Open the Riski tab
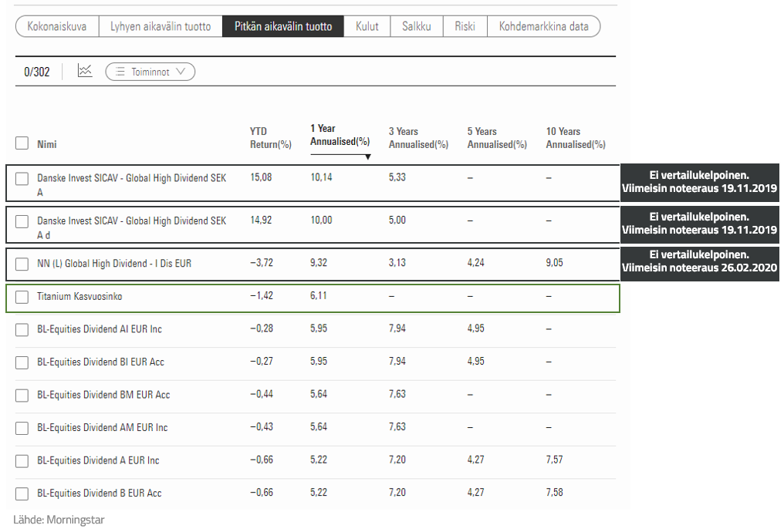The height and width of the screenshot is (532, 784). (465, 26)
